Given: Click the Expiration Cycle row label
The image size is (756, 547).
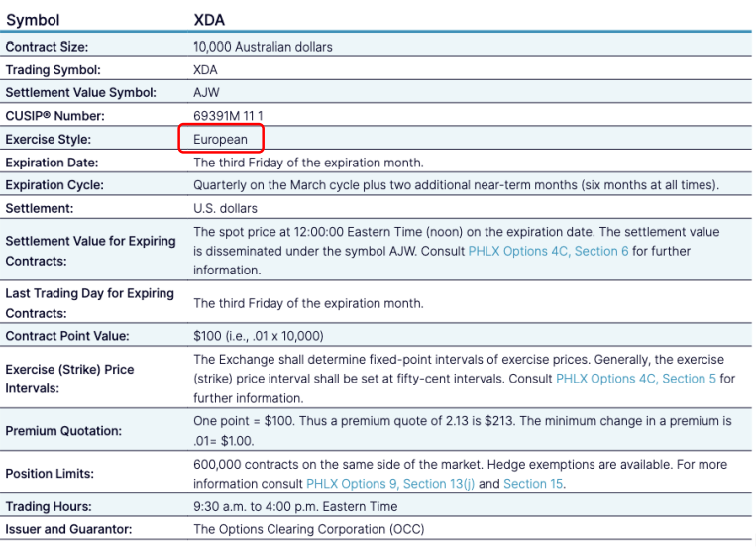Looking at the screenshot, I should 54,185.
